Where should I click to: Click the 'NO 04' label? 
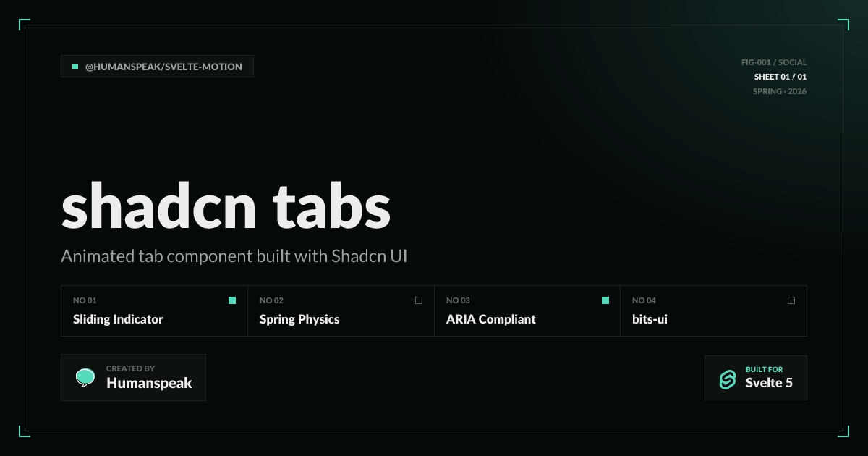644,300
